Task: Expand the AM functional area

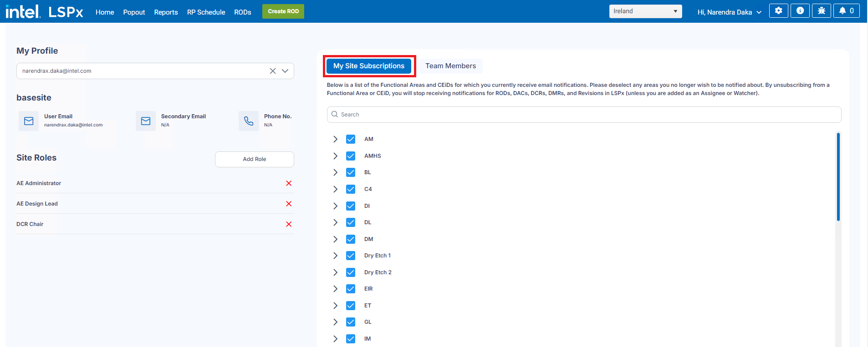Action: (335, 139)
